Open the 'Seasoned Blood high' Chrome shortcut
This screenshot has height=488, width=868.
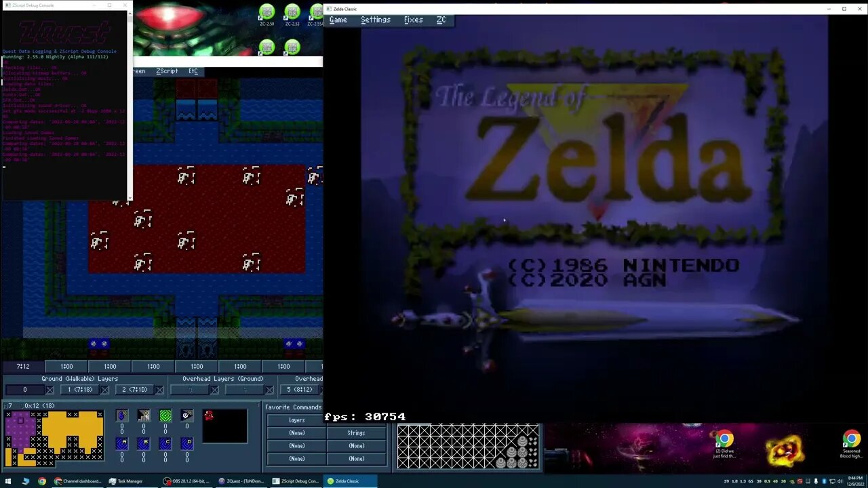click(x=851, y=444)
